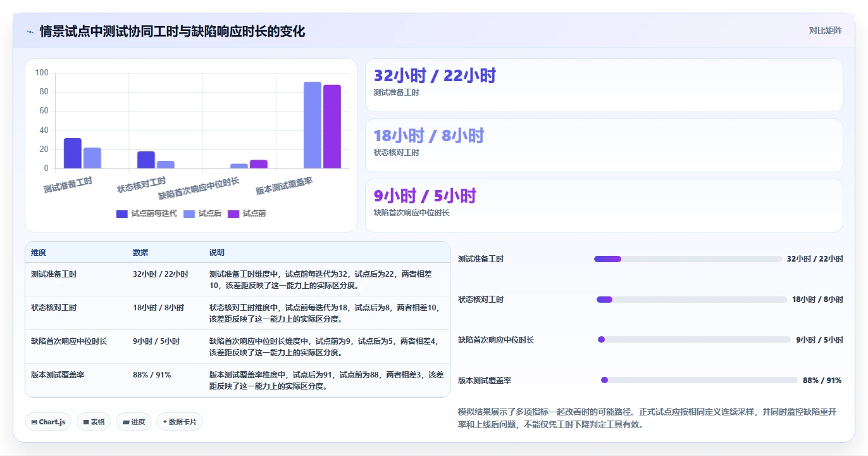Image resolution: width=868 pixels, height=456 pixels.
Task: Click the light blue 测试准备工时 chart bar
Action: [x=92, y=158]
